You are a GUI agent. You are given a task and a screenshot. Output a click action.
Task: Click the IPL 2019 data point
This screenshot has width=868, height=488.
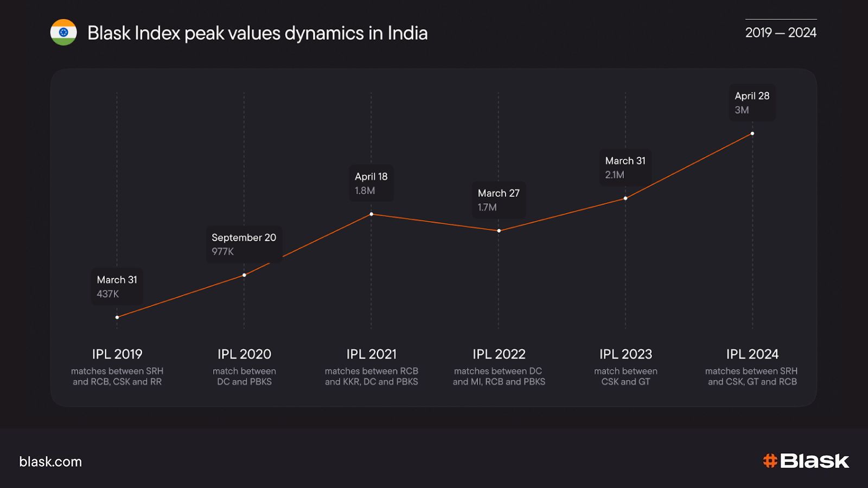[x=117, y=317]
